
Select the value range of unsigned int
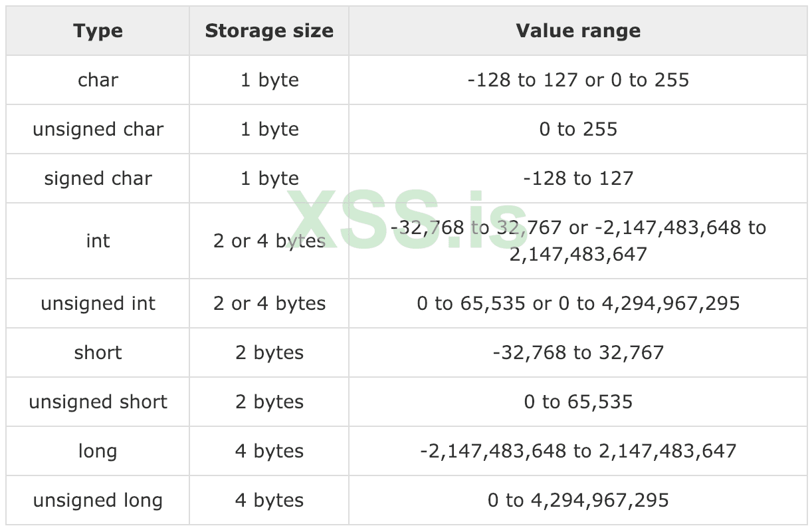pos(578,304)
